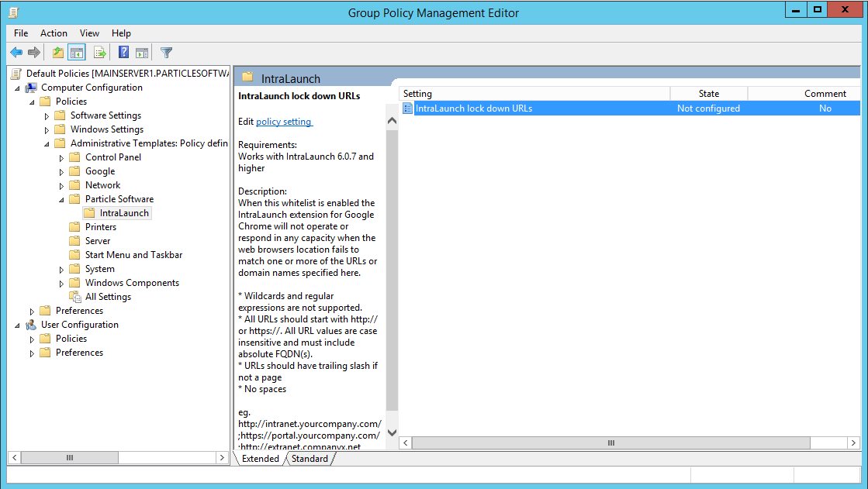The height and width of the screenshot is (489, 868).
Task: Collapse Policies under Computer Configuration
Action: click(x=32, y=102)
